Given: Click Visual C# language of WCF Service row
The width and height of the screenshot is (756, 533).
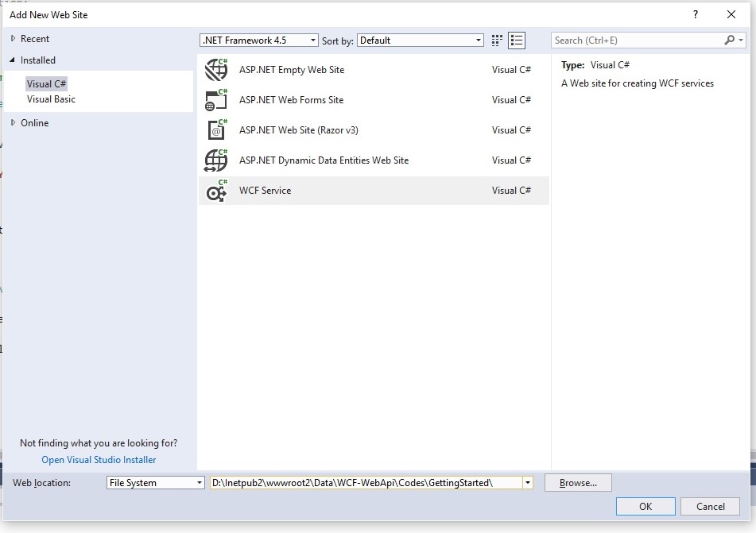Looking at the screenshot, I should point(511,191).
